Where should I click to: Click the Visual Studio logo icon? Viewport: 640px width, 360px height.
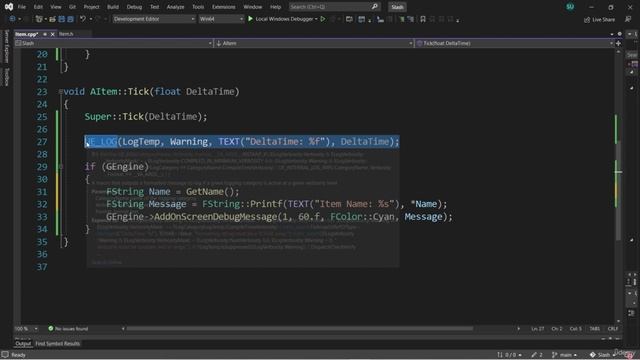[x=9, y=7]
